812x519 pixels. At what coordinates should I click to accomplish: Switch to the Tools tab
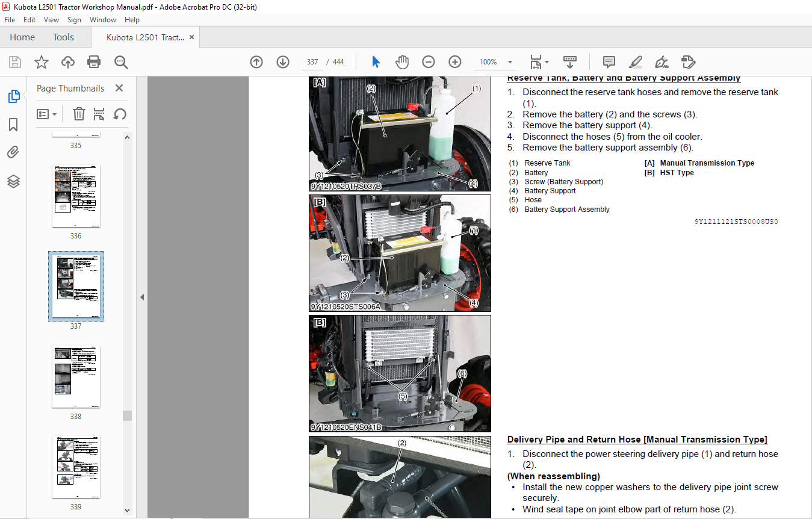(63, 37)
